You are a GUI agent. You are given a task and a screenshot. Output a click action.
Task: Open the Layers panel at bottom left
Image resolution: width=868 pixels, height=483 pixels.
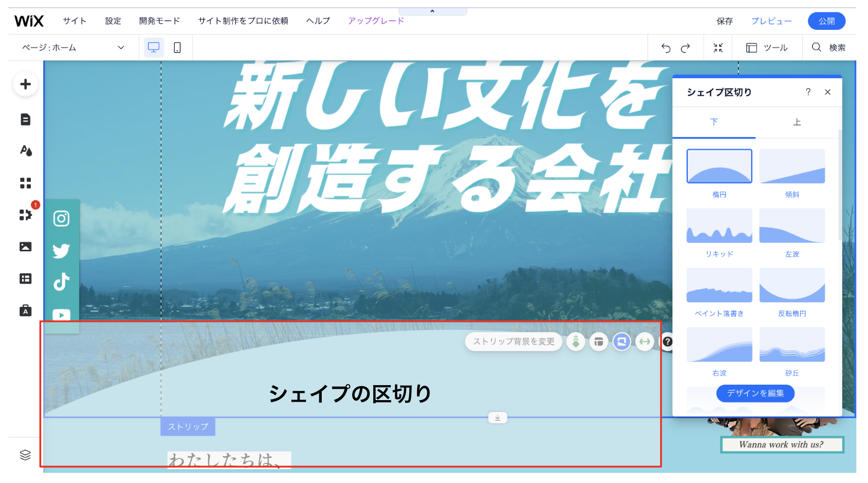pyautogui.click(x=25, y=455)
